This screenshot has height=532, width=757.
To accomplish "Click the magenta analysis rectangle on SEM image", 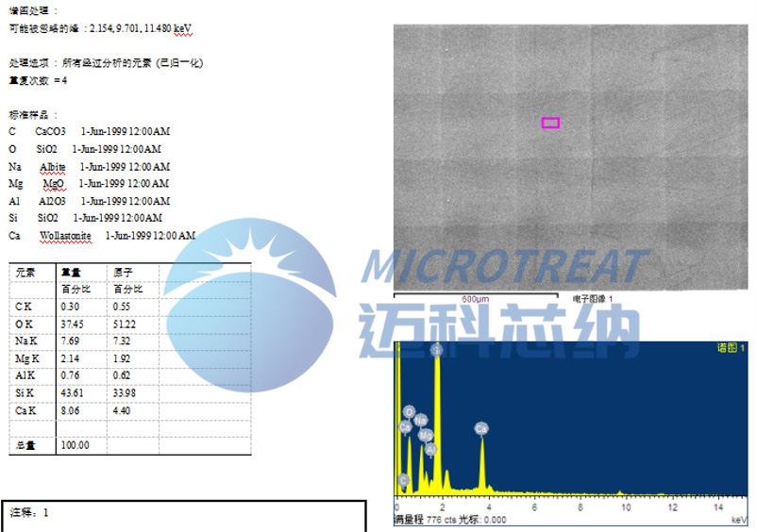I will click(550, 123).
